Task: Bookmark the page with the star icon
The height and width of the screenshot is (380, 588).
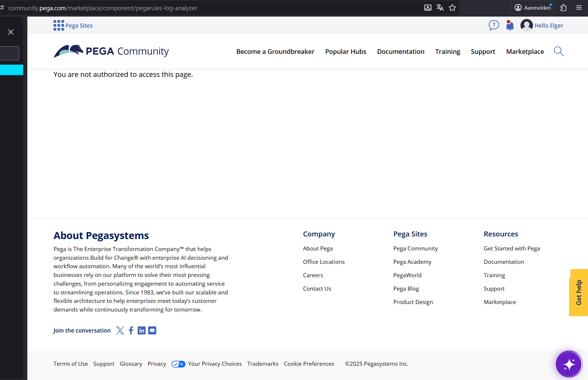Action: tap(453, 8)
